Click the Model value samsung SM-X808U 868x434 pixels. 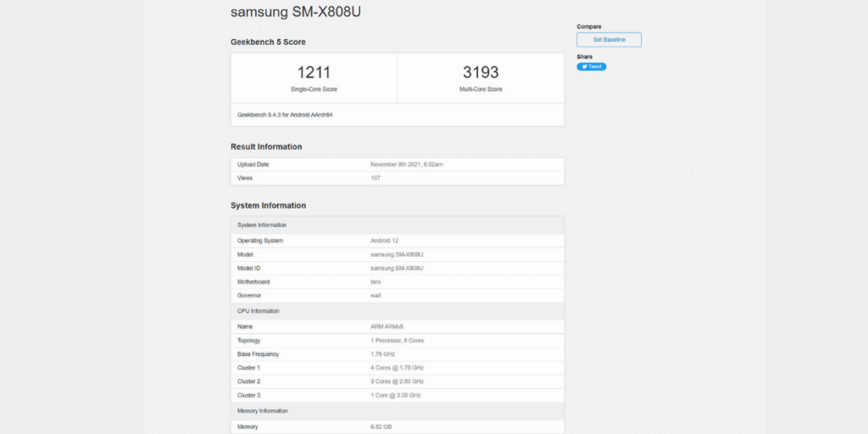pyautogui.click(x=397, y=254)
